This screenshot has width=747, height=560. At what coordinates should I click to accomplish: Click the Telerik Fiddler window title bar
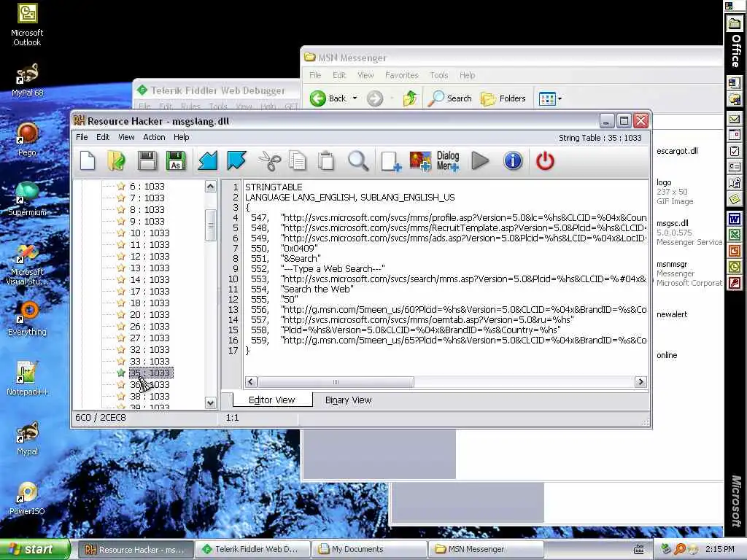tap(217, 90)
